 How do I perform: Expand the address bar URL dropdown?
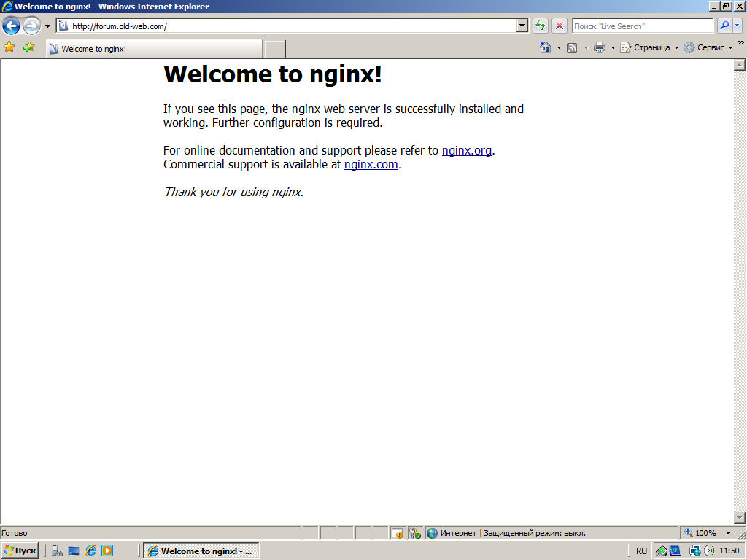pos(522,26)
